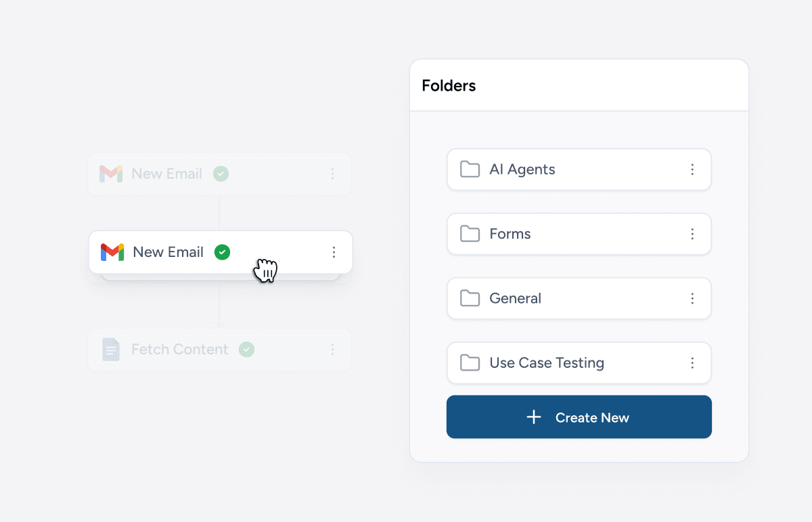
Task: Open the AI Agents folder options menu
Action: click(x=692, y=170)
